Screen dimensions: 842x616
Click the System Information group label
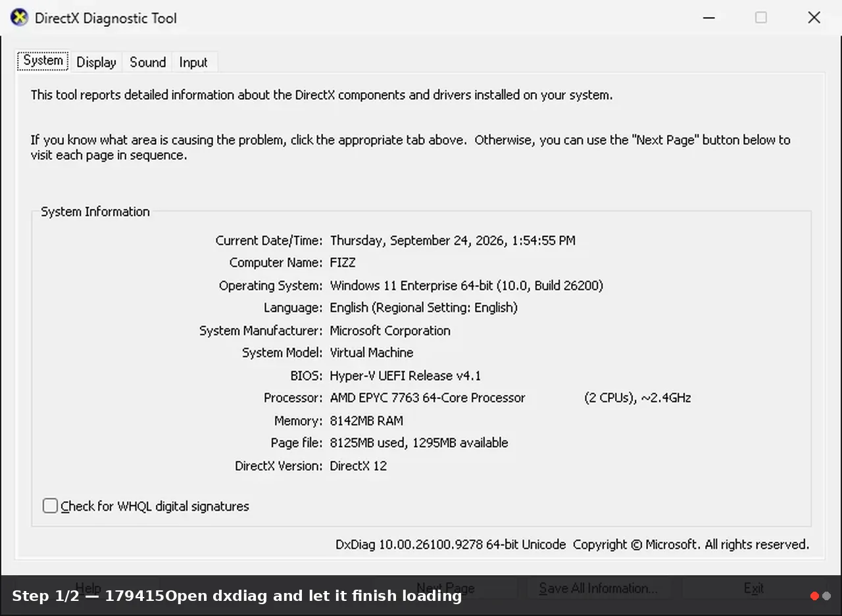[95, 212]
